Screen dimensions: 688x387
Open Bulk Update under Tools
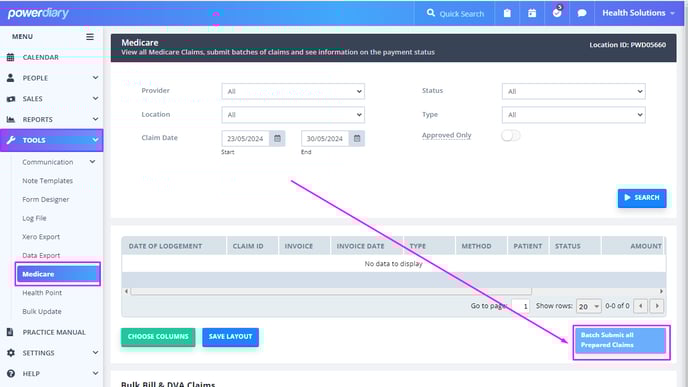(x=42, y=312)
